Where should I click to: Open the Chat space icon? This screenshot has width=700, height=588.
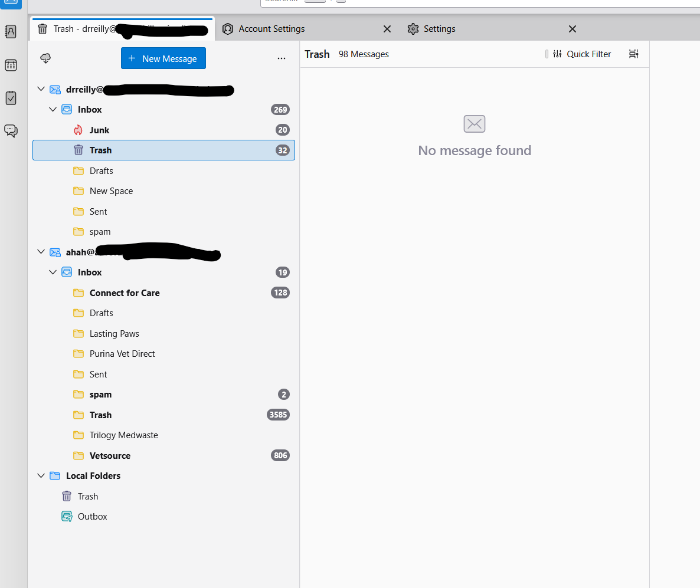click(x=11, y=131)
